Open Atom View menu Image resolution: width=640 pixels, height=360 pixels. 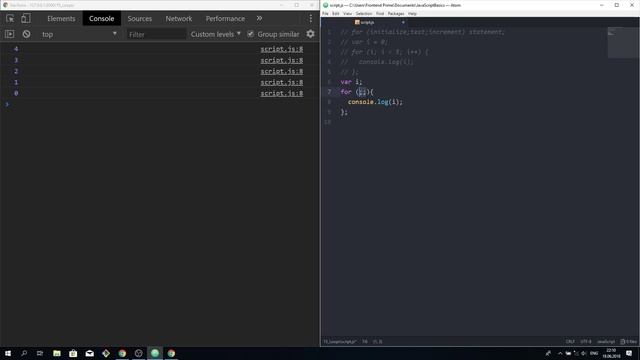coord(347,13)
